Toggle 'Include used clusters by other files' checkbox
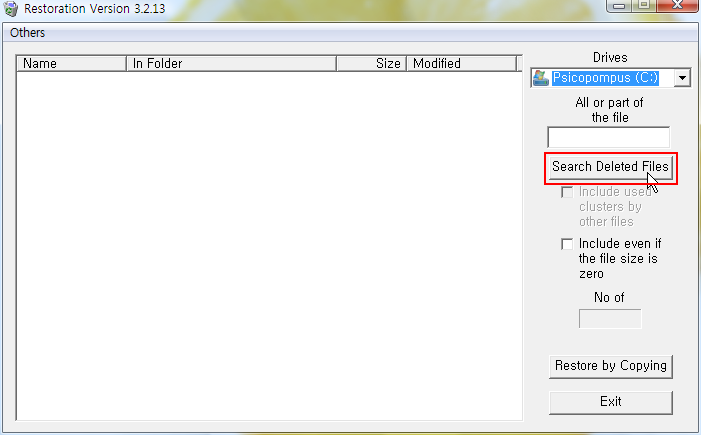This screenshot has height=435, width=701. pos(567,192)
